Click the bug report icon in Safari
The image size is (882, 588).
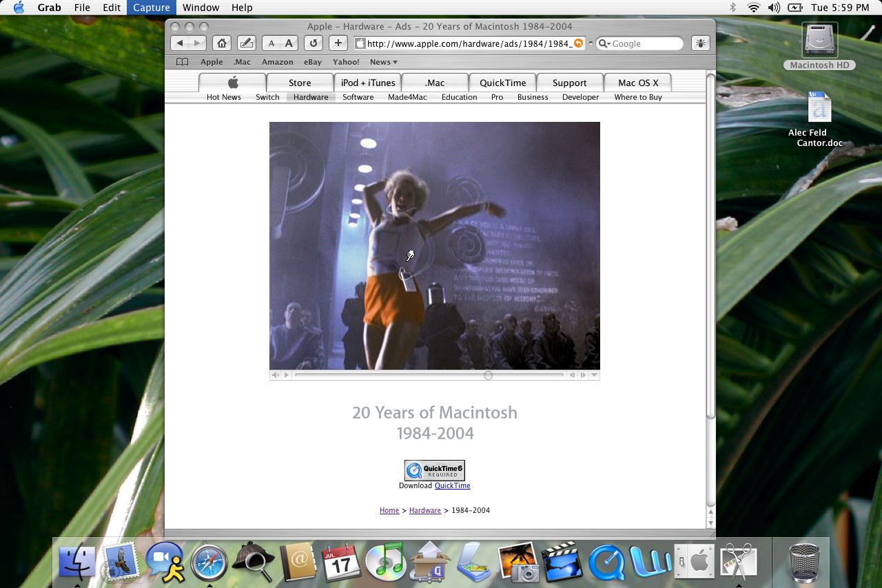700,43
